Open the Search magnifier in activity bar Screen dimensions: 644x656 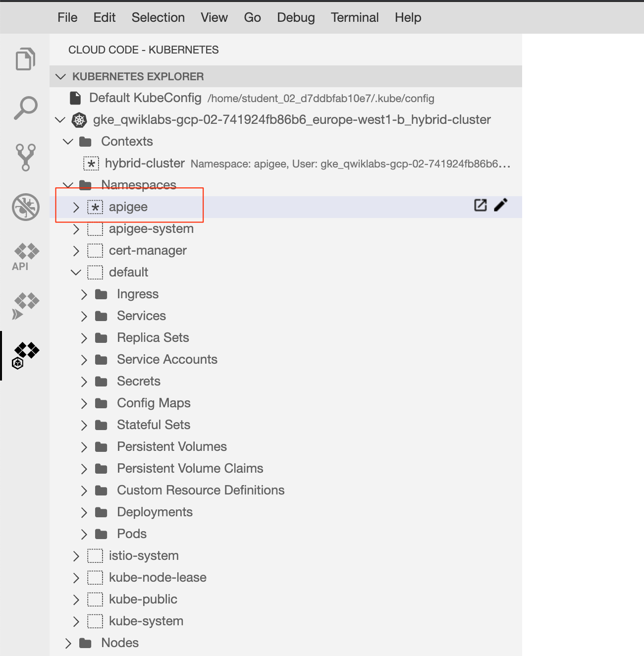[x=25, y=108]
